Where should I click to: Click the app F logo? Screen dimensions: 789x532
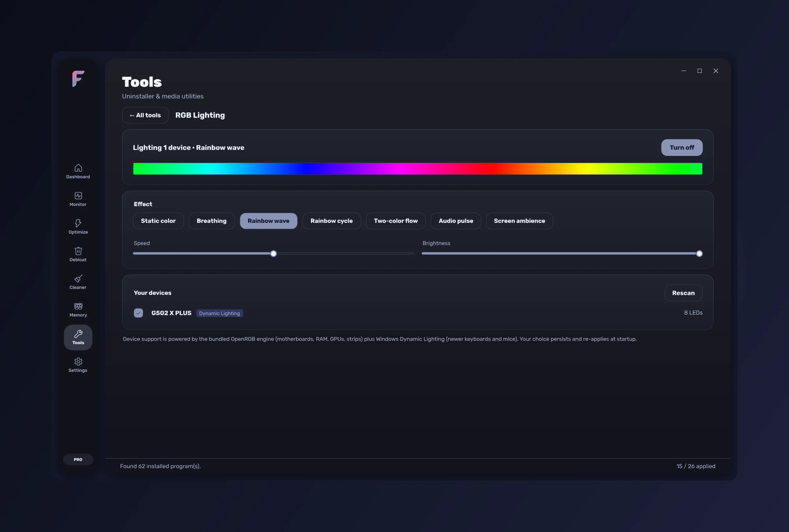78,79
